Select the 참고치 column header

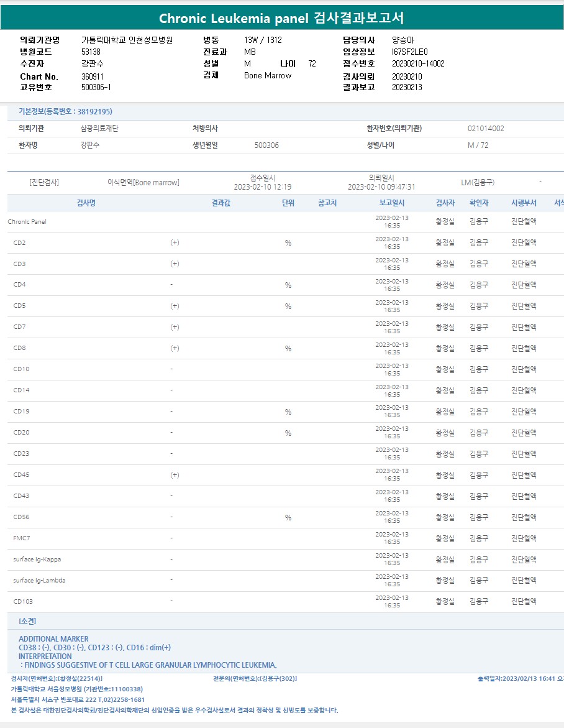[327, 203]
